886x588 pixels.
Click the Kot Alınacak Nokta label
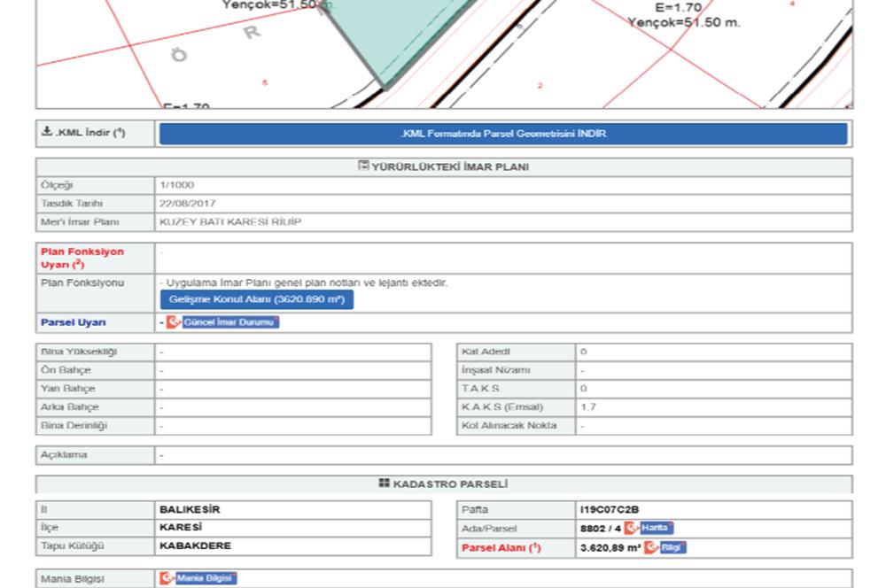(509, 425)
